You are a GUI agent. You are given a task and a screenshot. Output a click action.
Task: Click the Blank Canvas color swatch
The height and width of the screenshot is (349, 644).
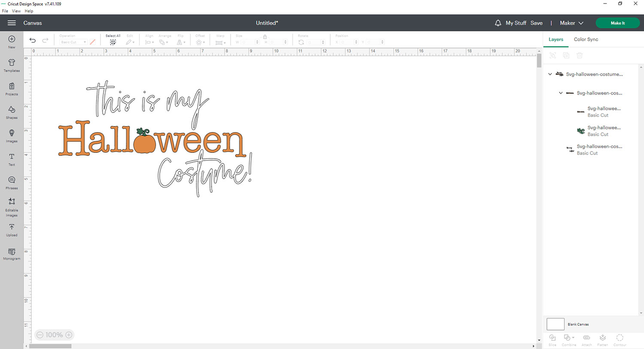point(556,324)
